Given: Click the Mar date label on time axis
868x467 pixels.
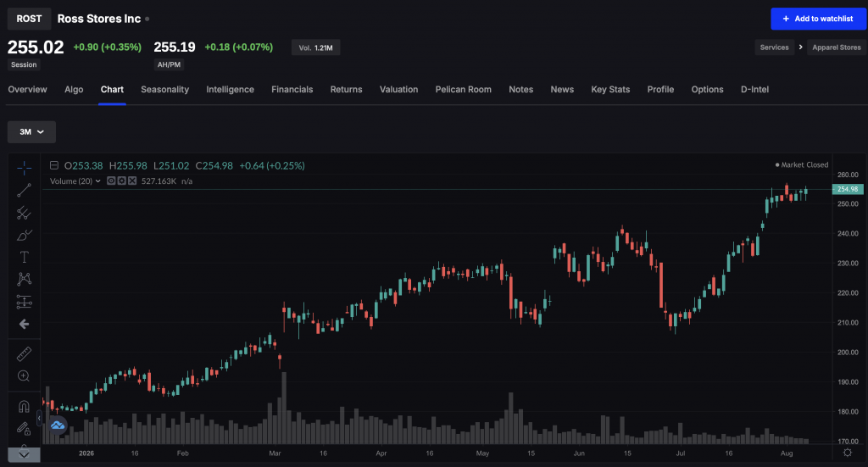Looking at the screenshot, I should (275, 453).
